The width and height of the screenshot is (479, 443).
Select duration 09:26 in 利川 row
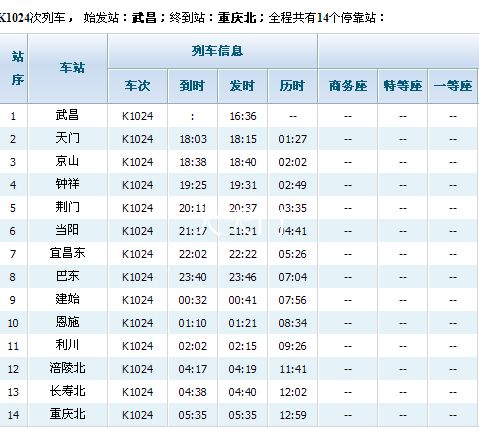pos(292,346)
